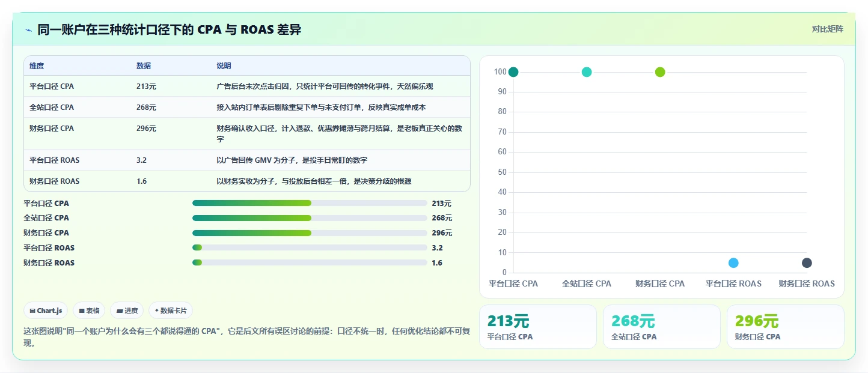Select the 表格 tag chip
The width and height of the screenshot is (868, 373).
pyautogui.click(x=89, y=311)
